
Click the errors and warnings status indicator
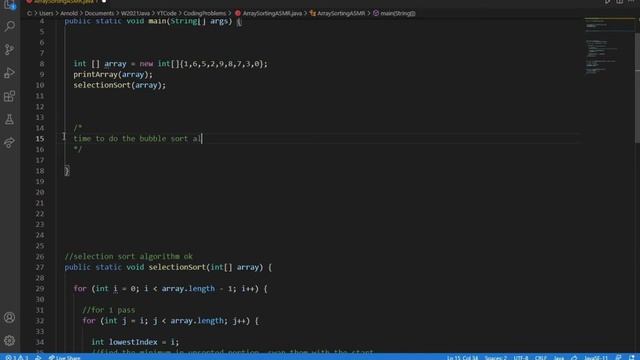coord(17,358)
